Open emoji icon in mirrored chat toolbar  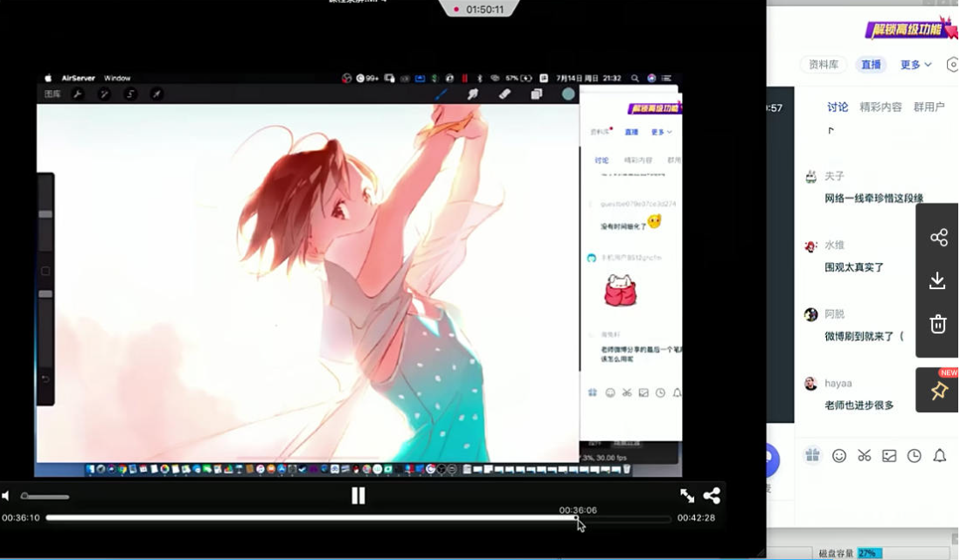pos(609,393)
